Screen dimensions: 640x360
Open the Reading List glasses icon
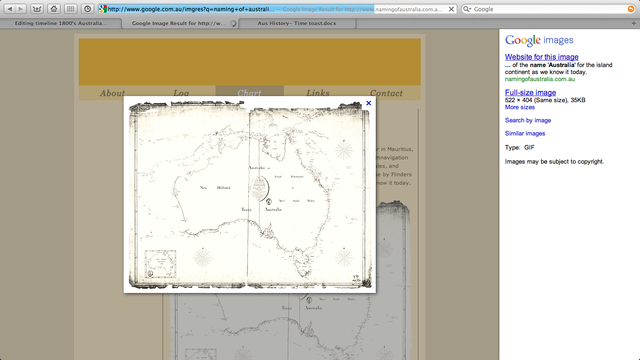(37, 9)
